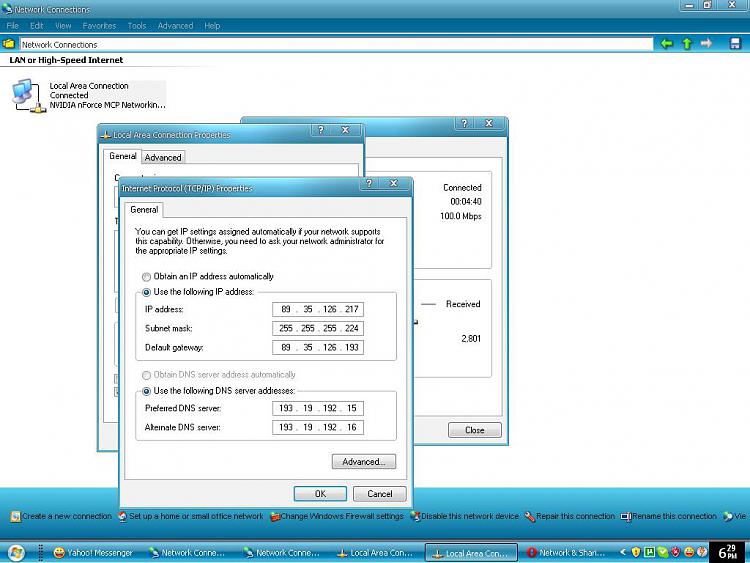This screenshot has height=563, width=750.
Task: Click the Network Connections title bar icon
Action: tap(7, 9)
